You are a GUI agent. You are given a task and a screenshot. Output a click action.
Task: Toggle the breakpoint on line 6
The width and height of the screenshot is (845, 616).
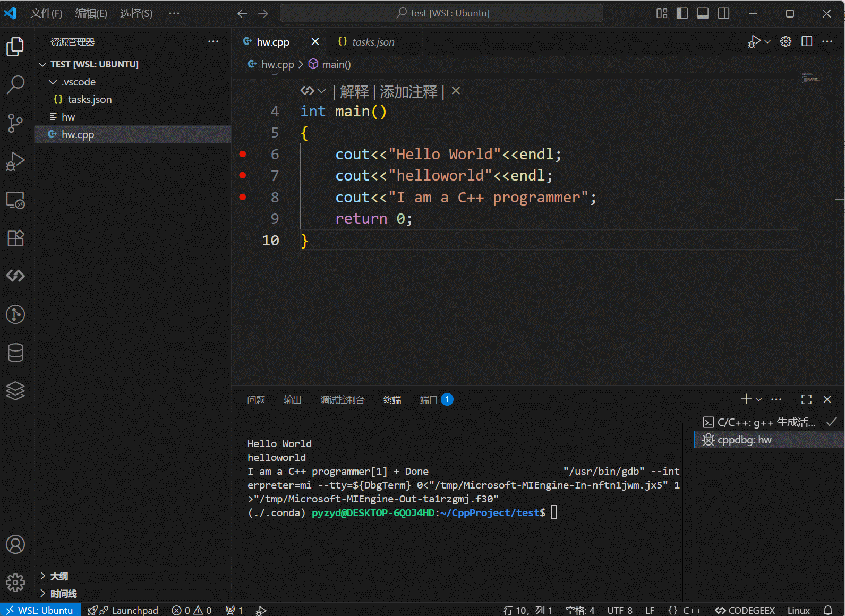[x=243, y=154]
